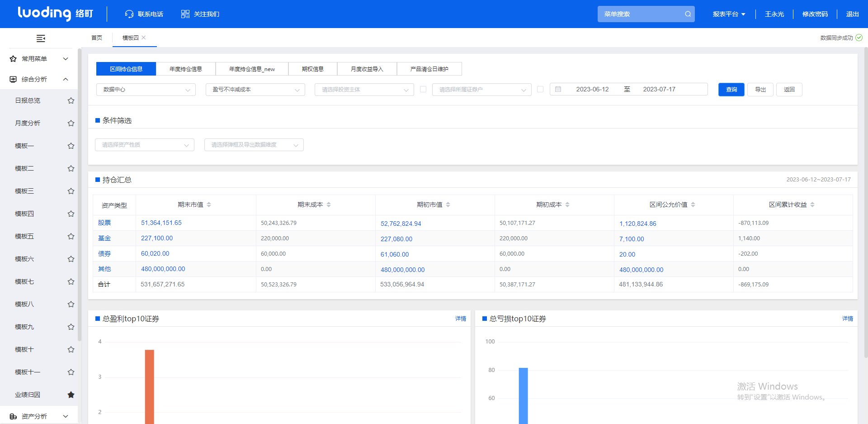Click the 股票 asset type link
The height and width of the screenshot is (424, 868).
tap(104, 223)
